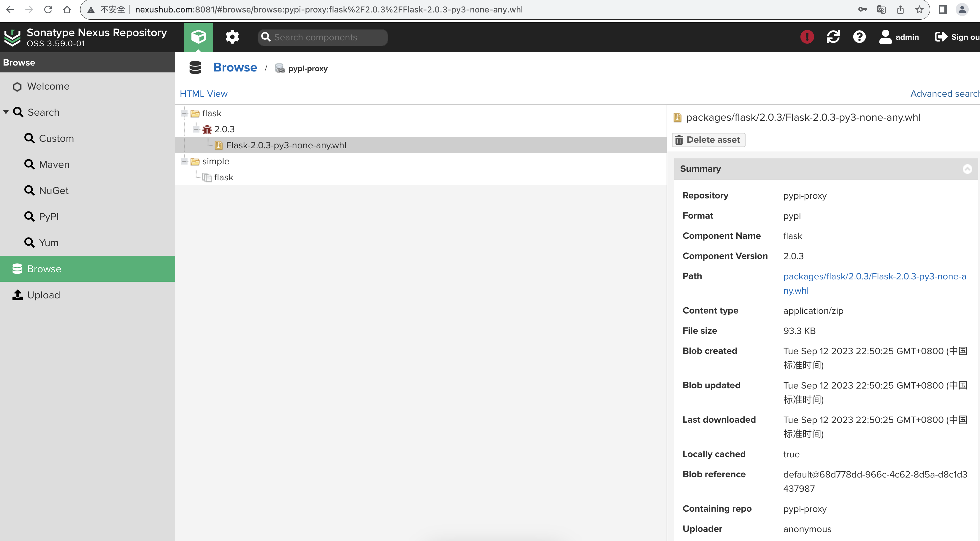Bookmark this page with star icon
Viewport: 980px width, 541px height.
(919, 9)
